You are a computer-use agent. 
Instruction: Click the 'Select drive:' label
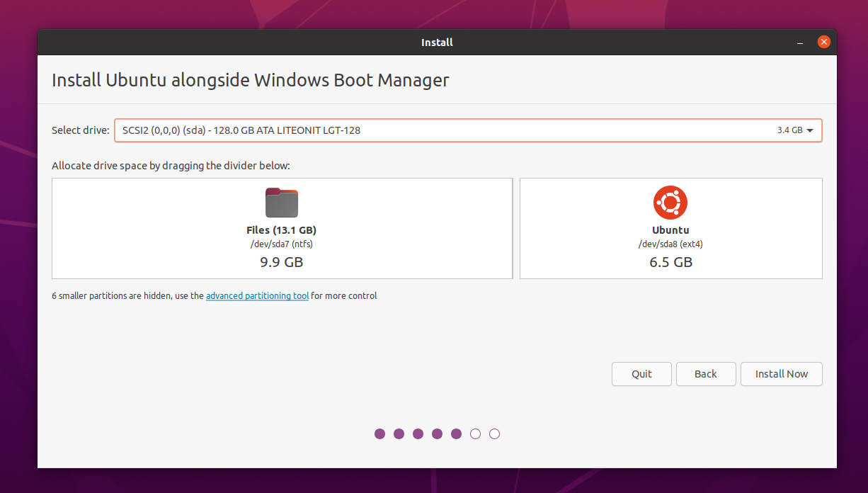pyautogui.click(x=81, y=130)
